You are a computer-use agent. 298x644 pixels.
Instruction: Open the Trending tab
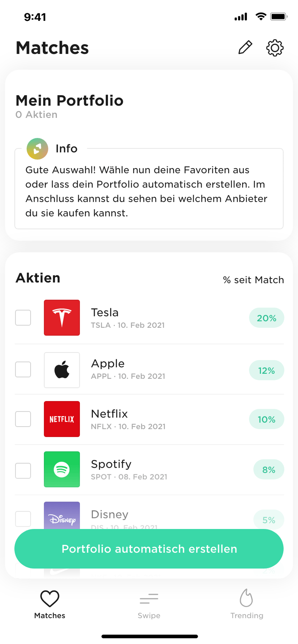[247, 604]
